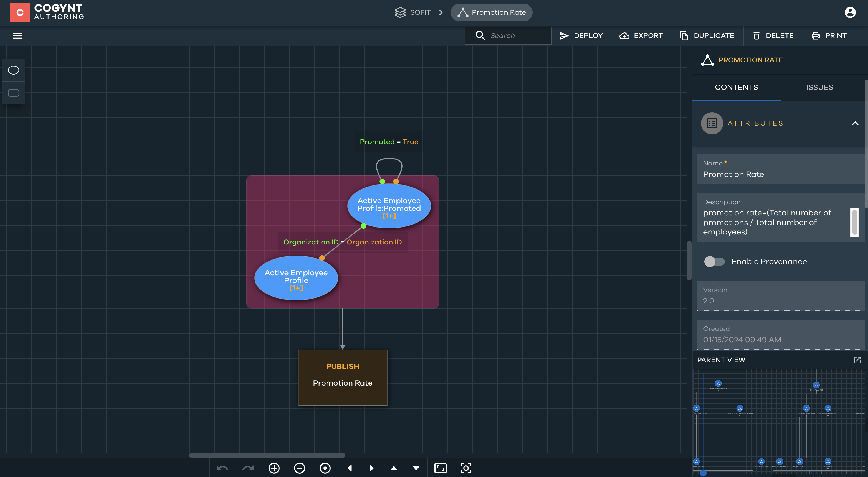The height and width of the screenshot is (477, 868).
Task: Click the undo arrow icon
Action: [x=222, y=468]
